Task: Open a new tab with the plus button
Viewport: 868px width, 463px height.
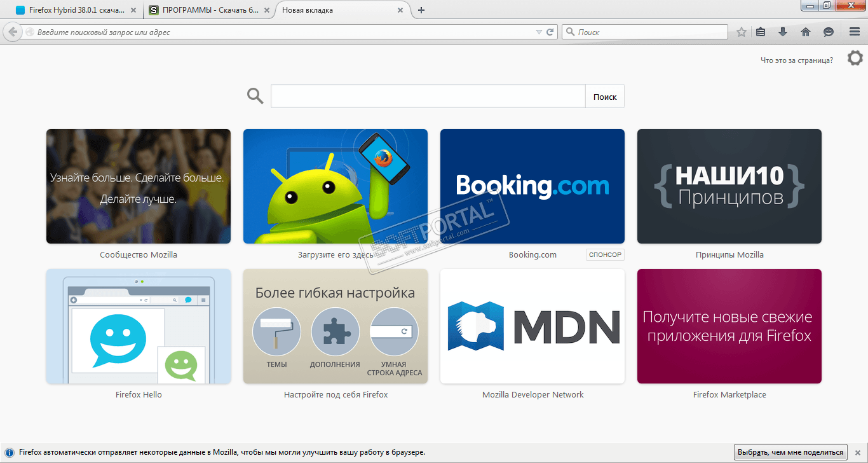Action: pyautogui.click(x=421, y=10)
